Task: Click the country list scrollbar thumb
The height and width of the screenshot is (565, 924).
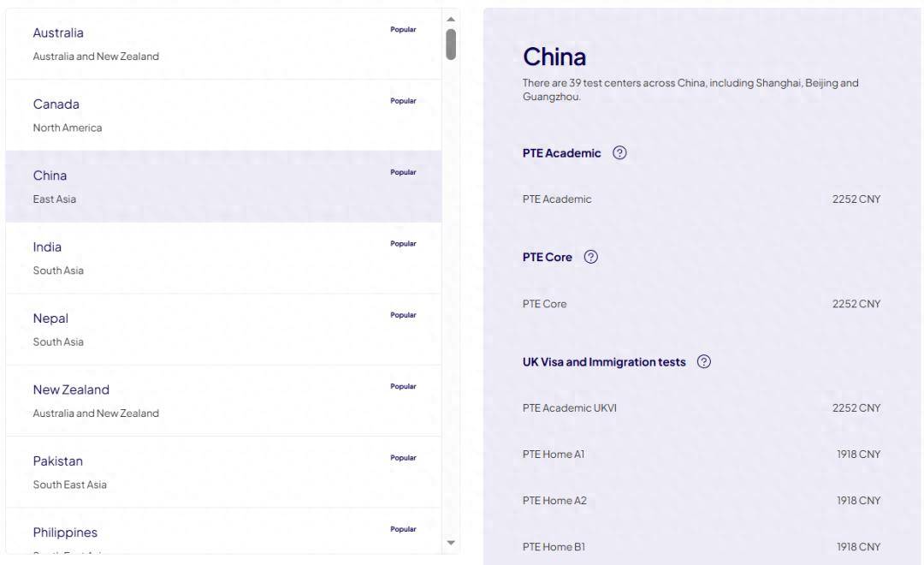Action: (451, 45)
